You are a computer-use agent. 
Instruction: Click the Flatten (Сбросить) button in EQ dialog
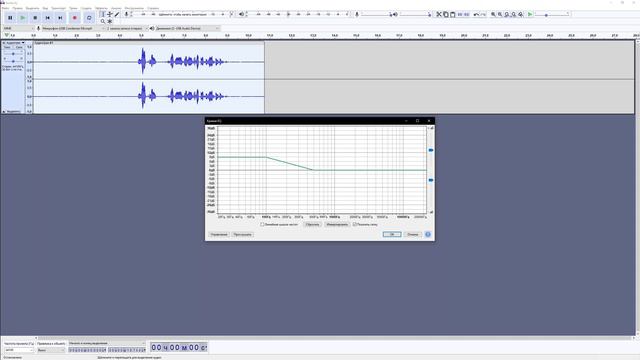click(312, 224)
